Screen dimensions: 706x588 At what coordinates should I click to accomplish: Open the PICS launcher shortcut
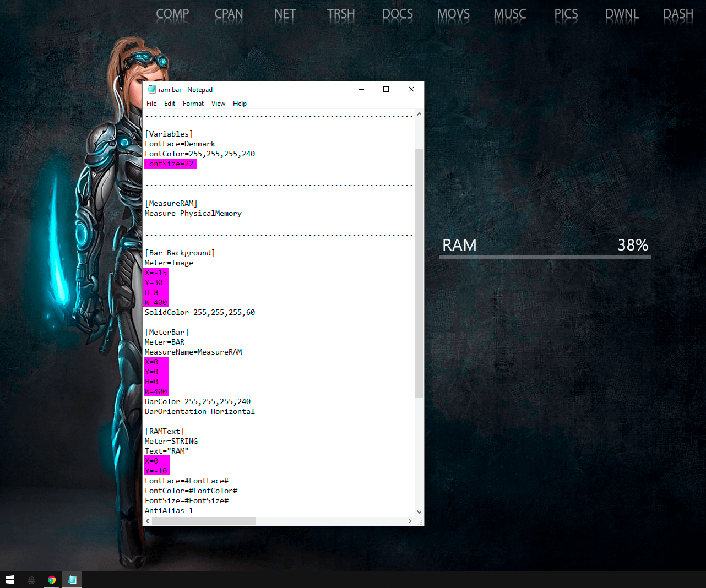point(566,14)
